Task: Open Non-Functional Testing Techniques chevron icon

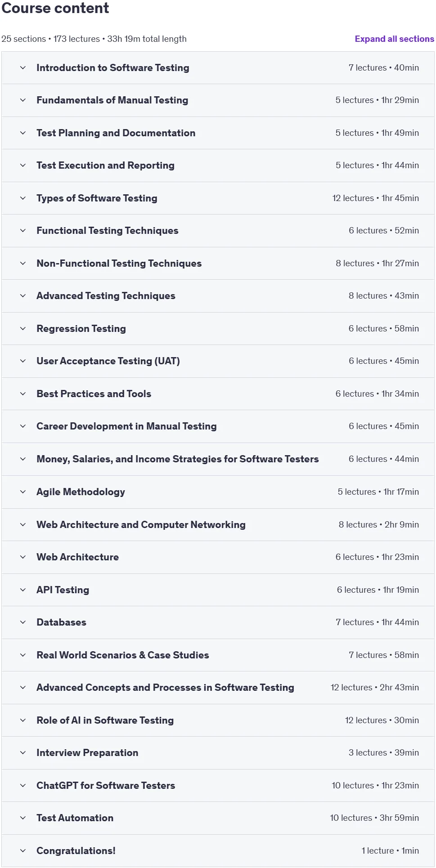Action: click(x=23, y=264)
